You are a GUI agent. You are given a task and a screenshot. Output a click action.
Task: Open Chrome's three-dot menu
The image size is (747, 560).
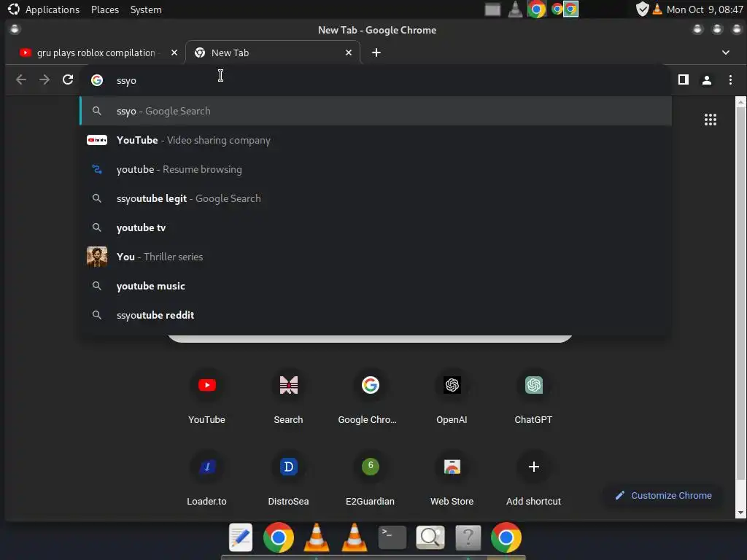coord(729,80)
